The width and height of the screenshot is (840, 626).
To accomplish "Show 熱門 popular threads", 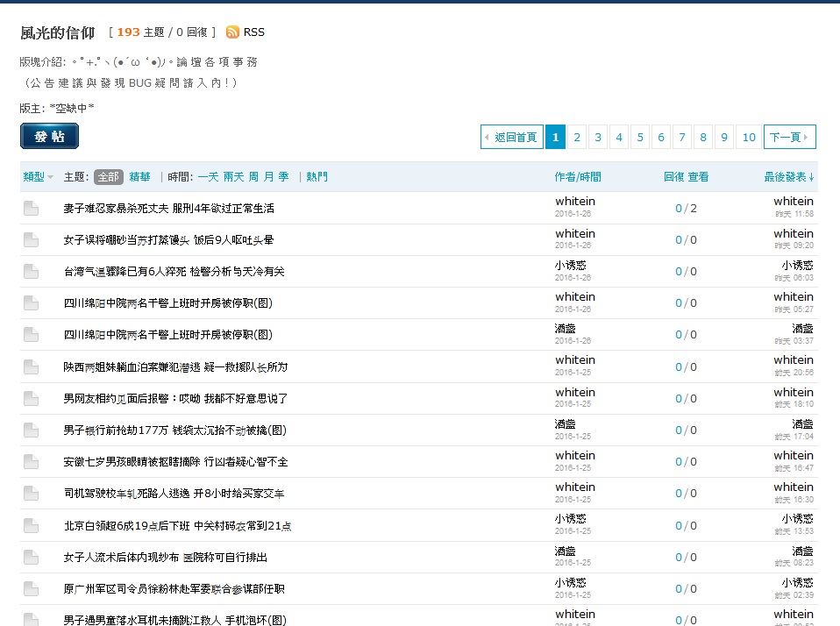I will pos(317,177).
